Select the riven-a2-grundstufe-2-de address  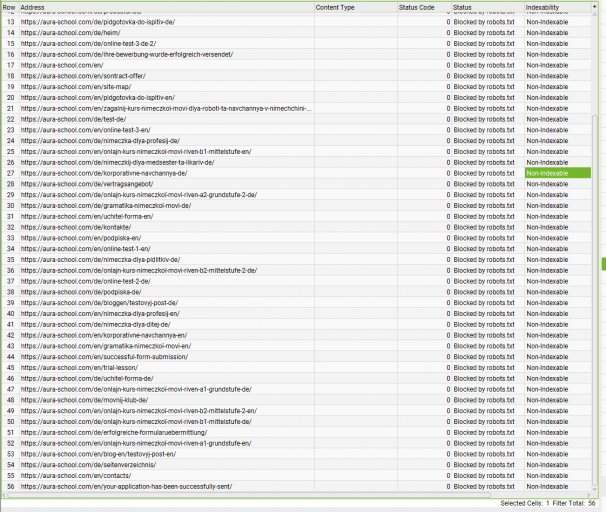(139, 195)
